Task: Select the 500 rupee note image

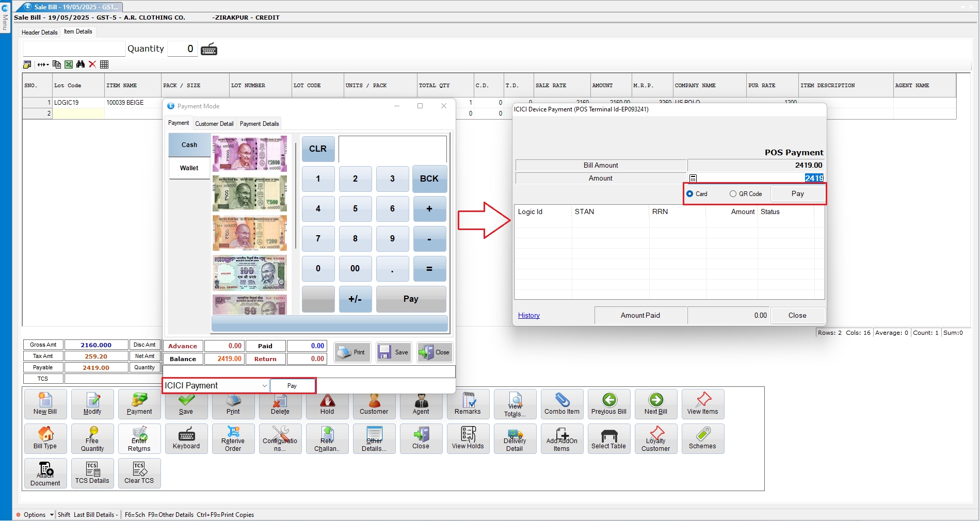Action: 250,193
